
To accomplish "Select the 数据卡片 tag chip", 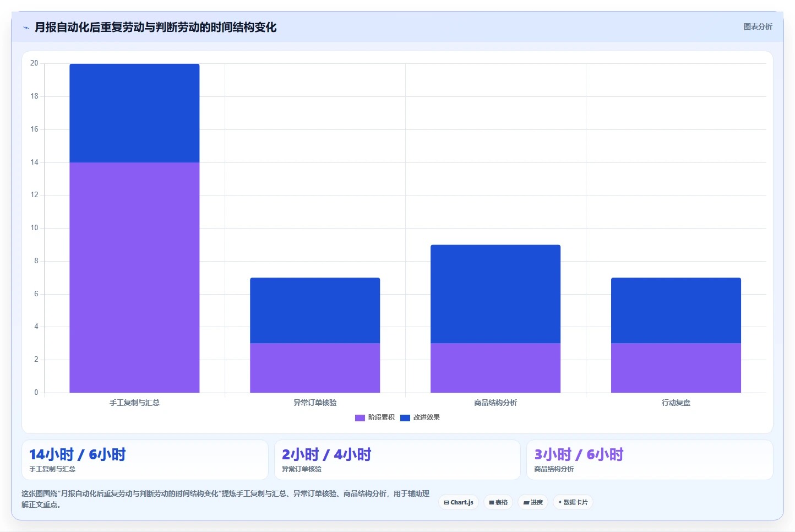I will coord(573,502).
